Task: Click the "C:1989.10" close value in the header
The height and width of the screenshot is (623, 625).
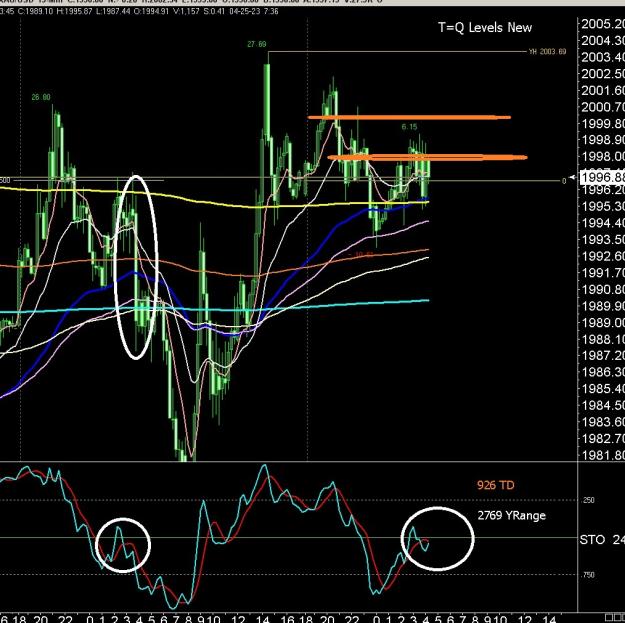Action: click(x=35, y=11)
